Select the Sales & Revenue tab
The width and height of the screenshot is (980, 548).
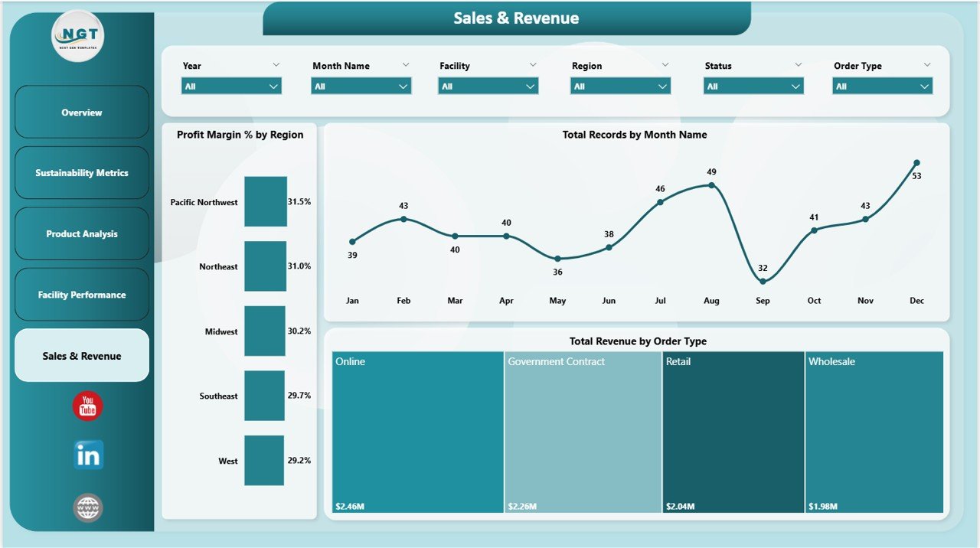(x=81, y=355)
